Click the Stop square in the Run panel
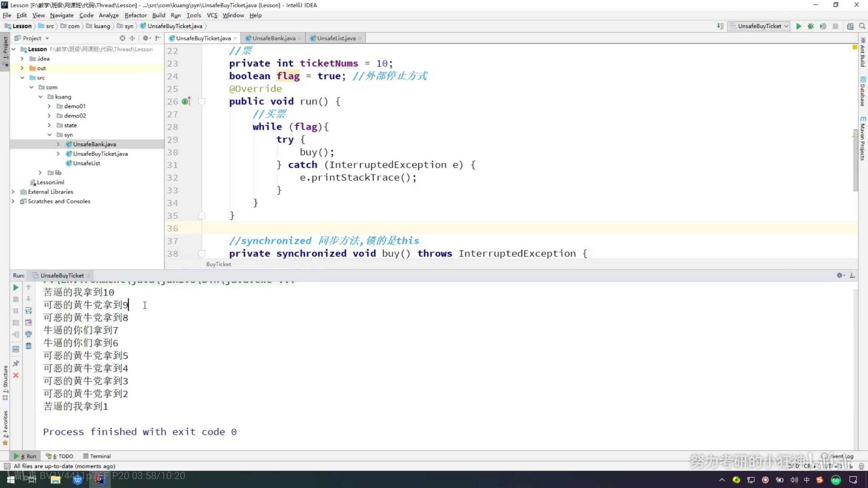868x488 pixels. click(16, 299)
